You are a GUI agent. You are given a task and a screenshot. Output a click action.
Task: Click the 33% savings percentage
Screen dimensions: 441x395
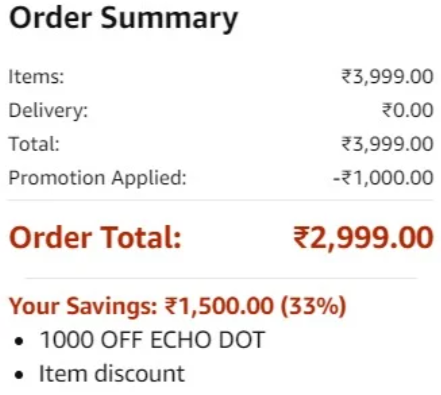point(313,306)
